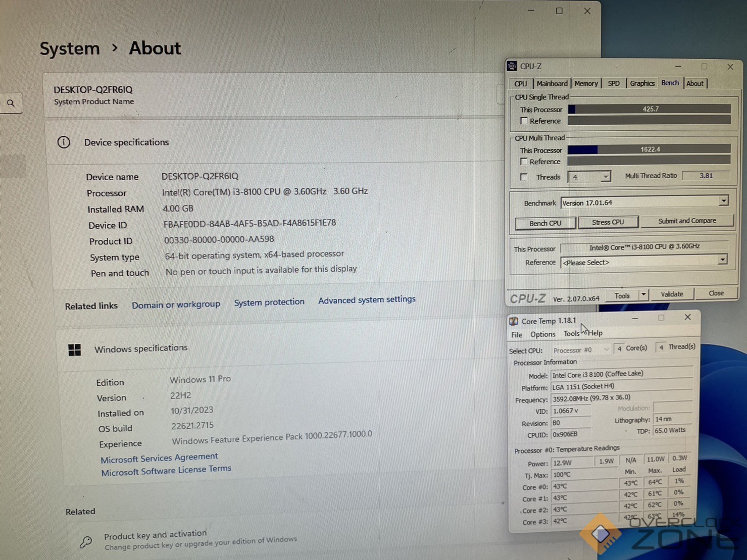Enable the Threads checkbox in CPU-Z
747x560 pixels.
[524, 177]
